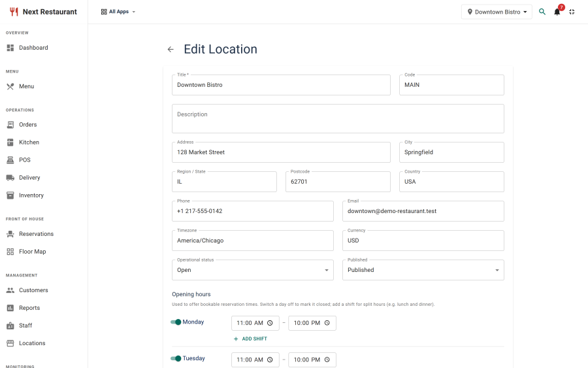Click the Postcode field 62701
588x368 pixels.
[x=338, y=182]
